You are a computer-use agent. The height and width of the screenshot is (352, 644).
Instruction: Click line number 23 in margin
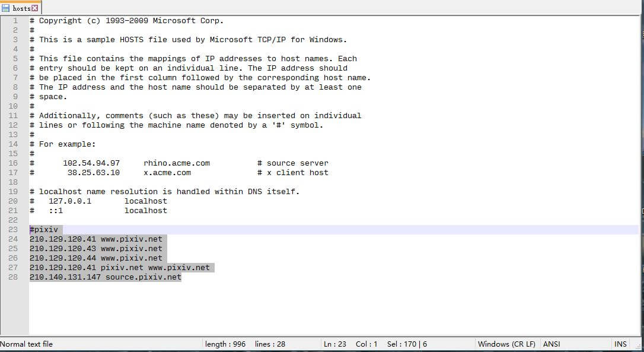[13, 230]
